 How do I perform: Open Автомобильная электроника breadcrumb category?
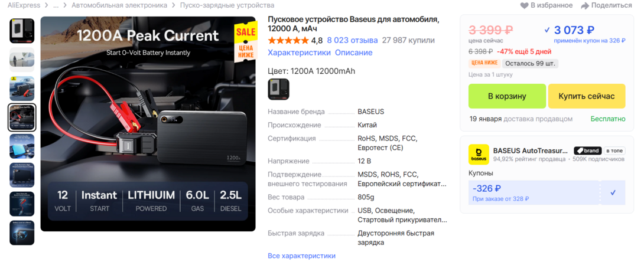coord(119,5)
